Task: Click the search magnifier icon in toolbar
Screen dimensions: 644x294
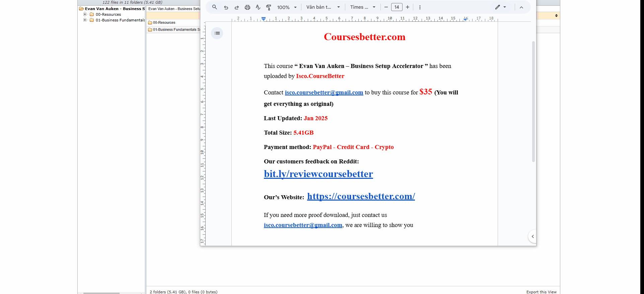Action: pos(215,7)
